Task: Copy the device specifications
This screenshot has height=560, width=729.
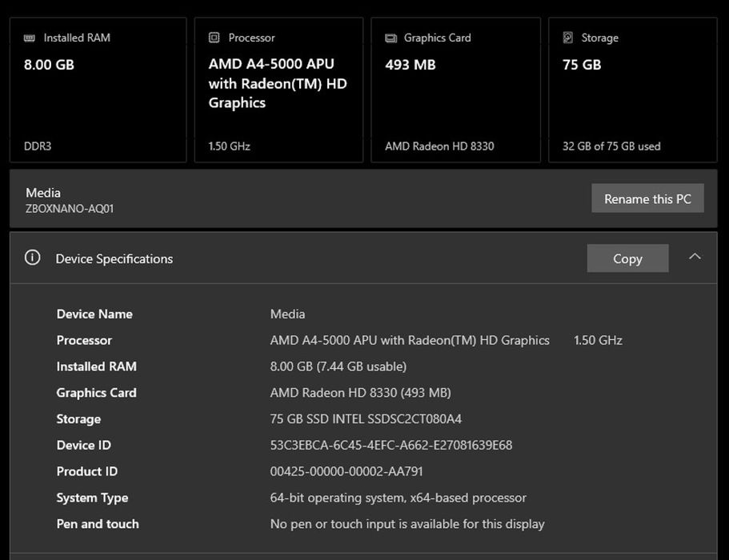Action: coord(627,258)
